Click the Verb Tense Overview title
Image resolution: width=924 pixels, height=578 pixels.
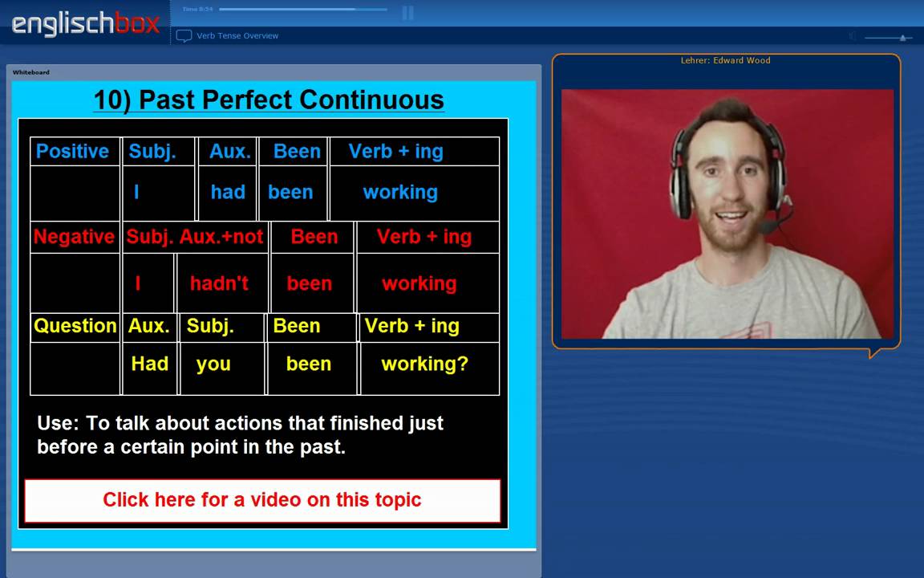(x=237, y=36)
